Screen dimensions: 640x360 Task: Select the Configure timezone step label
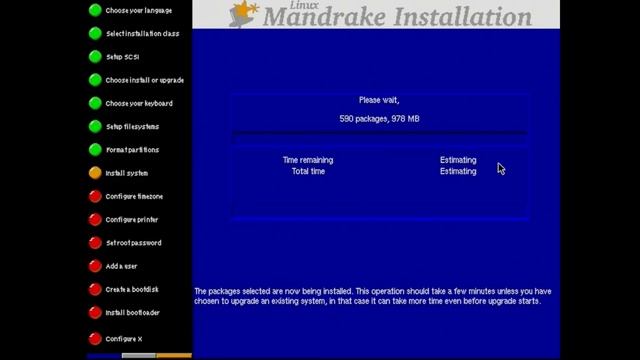134,197
